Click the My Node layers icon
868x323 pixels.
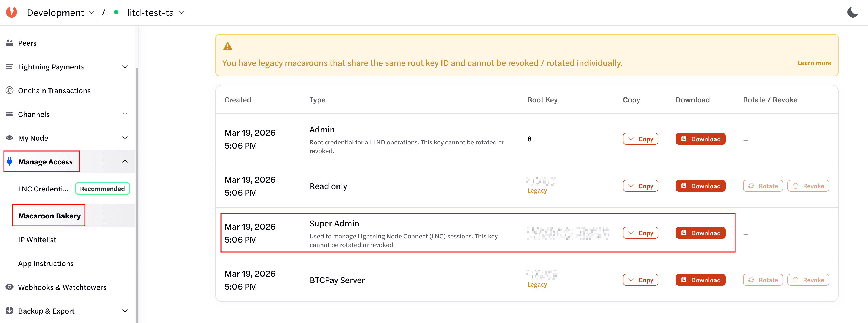click(x=9, y=138)
